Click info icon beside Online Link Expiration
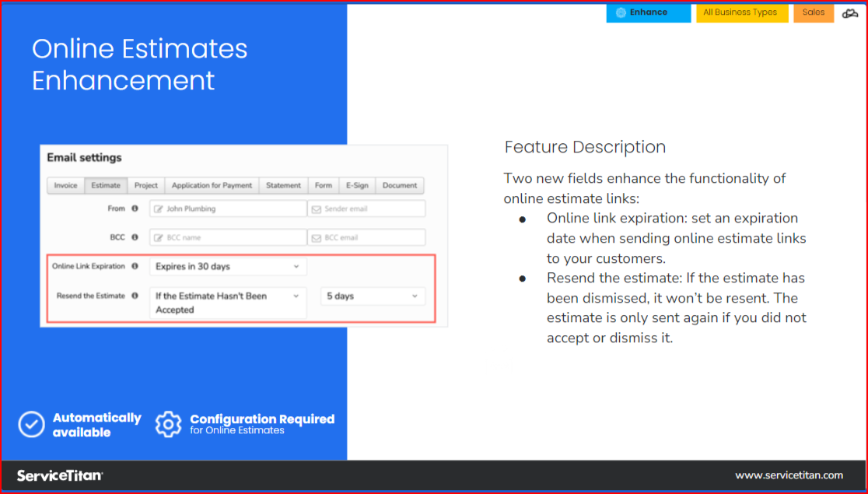Image resolution: width=868 pixels, height=494 pixels. pyautogui.click(x=135, y=266)
